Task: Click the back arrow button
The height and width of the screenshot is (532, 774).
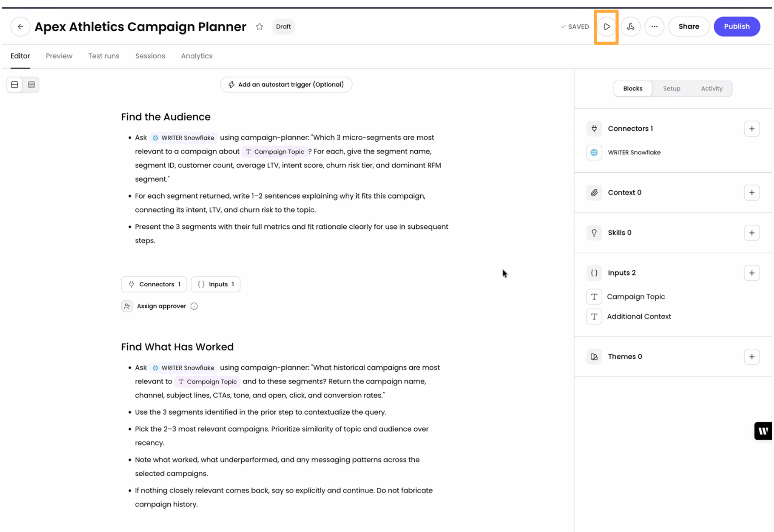Action: point(20,26)
